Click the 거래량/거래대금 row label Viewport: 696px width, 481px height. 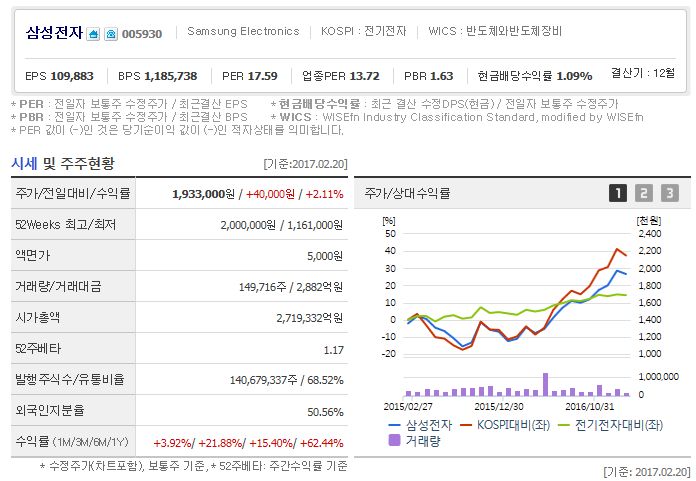click(x=58, y=286)
